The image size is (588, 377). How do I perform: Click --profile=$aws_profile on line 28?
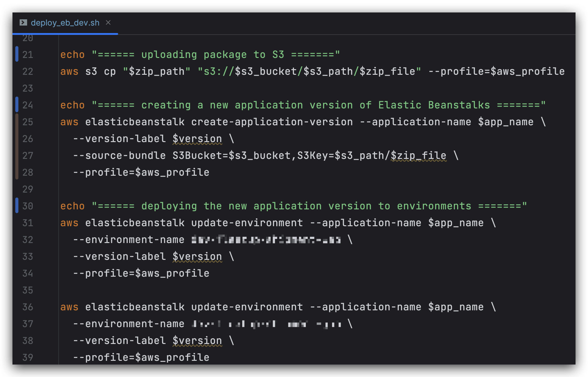141,172
